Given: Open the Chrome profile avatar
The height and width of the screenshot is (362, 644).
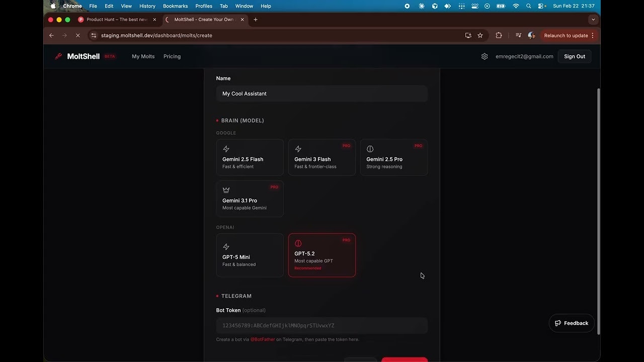Looking at the screenshot, I should tap(531, 36).
